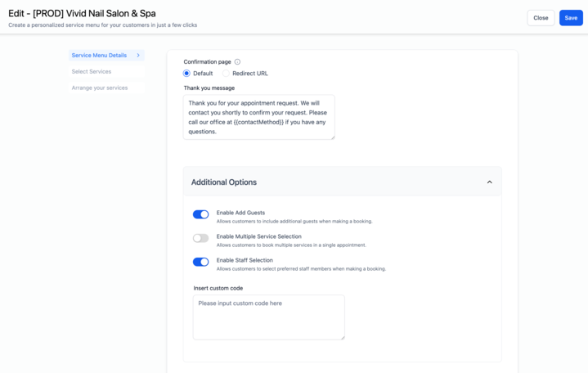Viewport: 588px width, 373px height.
Task: Close the service menu editor
Action: (x=541, y=18)
